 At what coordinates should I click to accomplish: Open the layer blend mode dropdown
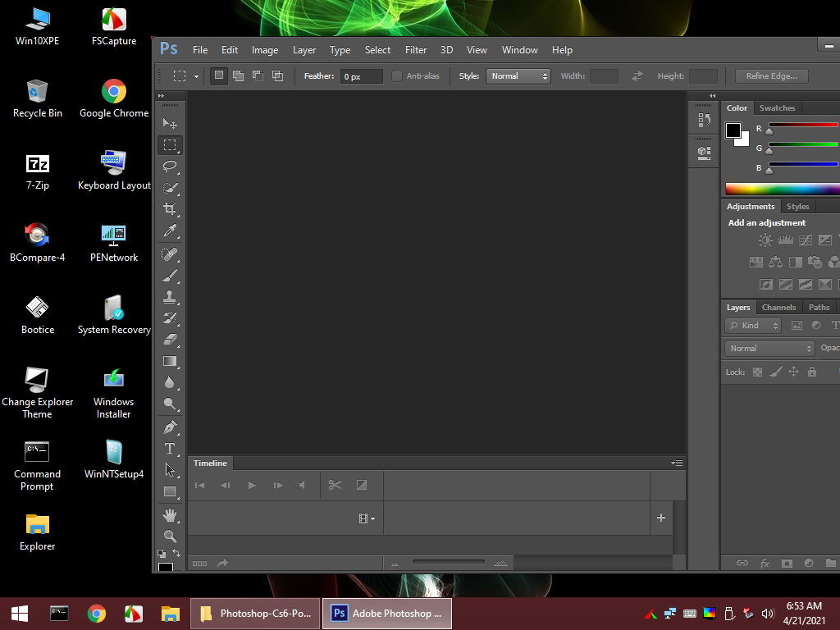click(769, 348)
